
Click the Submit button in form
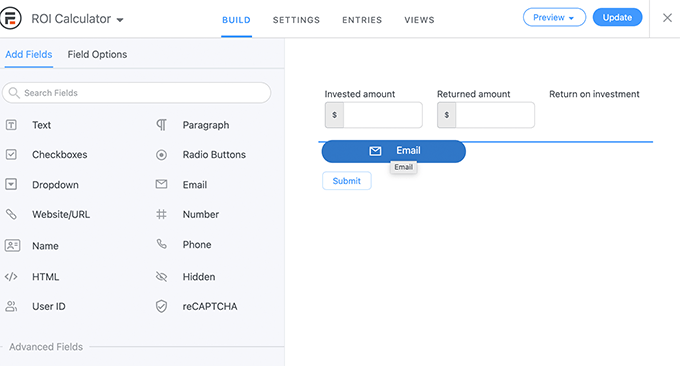tap(347, 181)
